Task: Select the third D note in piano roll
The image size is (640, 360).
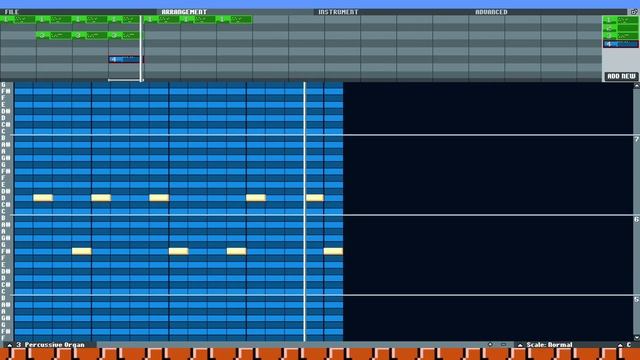Action: pos(159,198)
